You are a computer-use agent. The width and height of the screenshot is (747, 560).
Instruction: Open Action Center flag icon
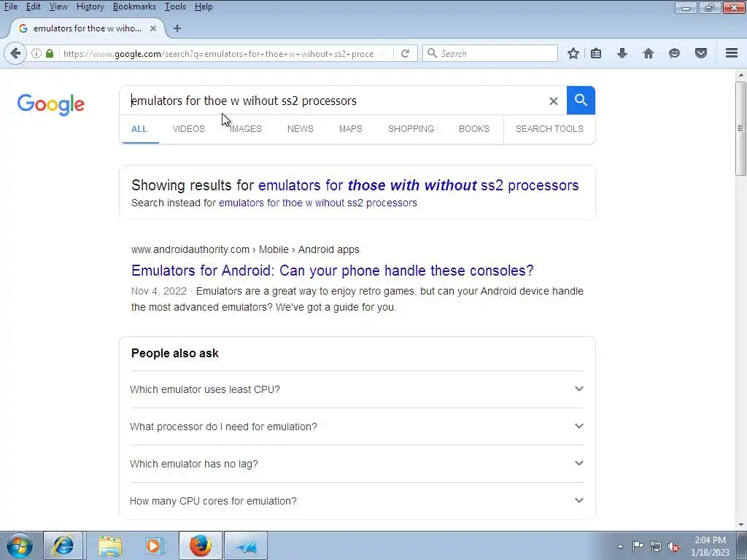click(x=638, y=546)
